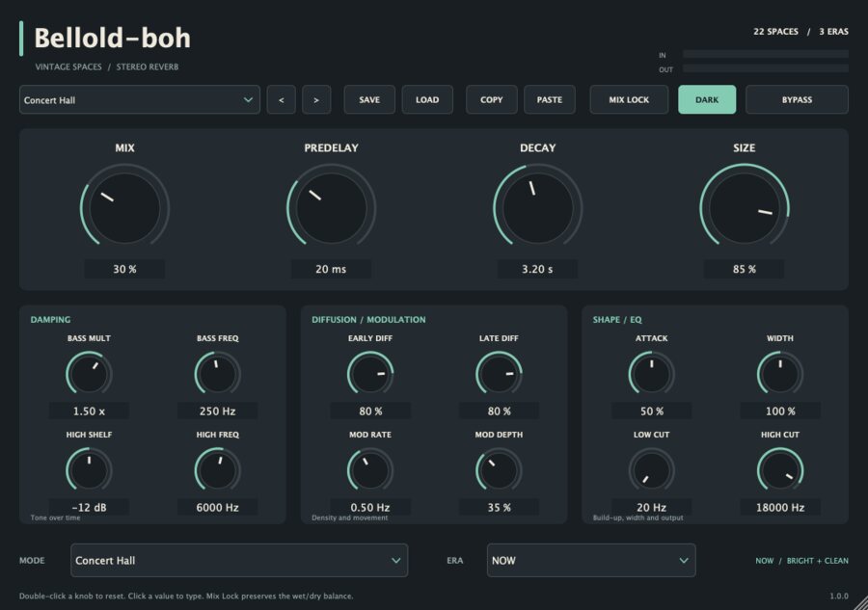This screenshot has width=868, height=610.
Task: Click the Bass Mult value 1.50 x
Action: tap(89, 411)
